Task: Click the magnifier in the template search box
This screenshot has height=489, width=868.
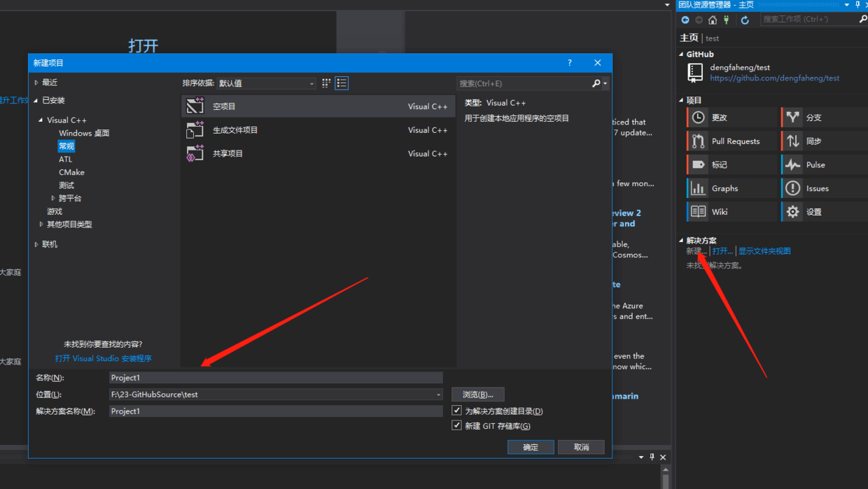Action: 596,83
